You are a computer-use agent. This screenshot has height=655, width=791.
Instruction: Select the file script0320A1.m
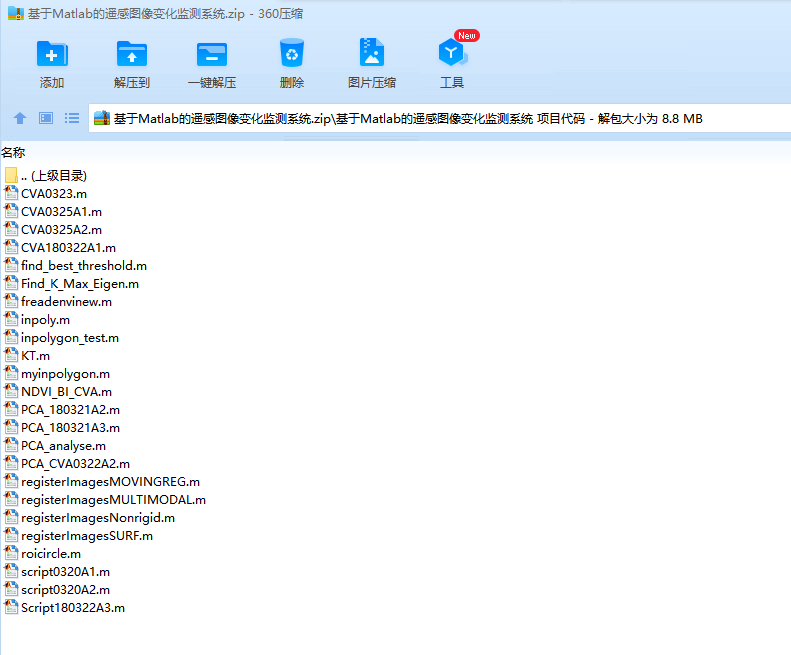click(x=66, y=572)
